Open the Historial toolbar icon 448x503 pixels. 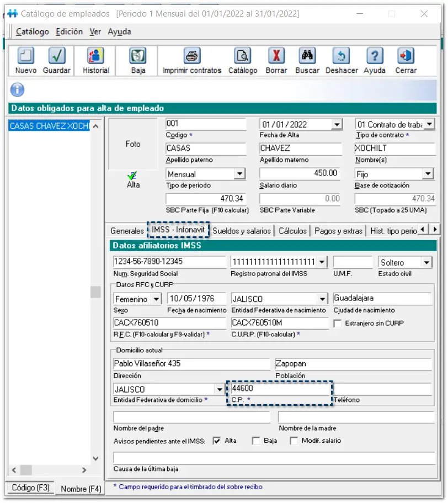pyautogui.click(x=95, y=56)
